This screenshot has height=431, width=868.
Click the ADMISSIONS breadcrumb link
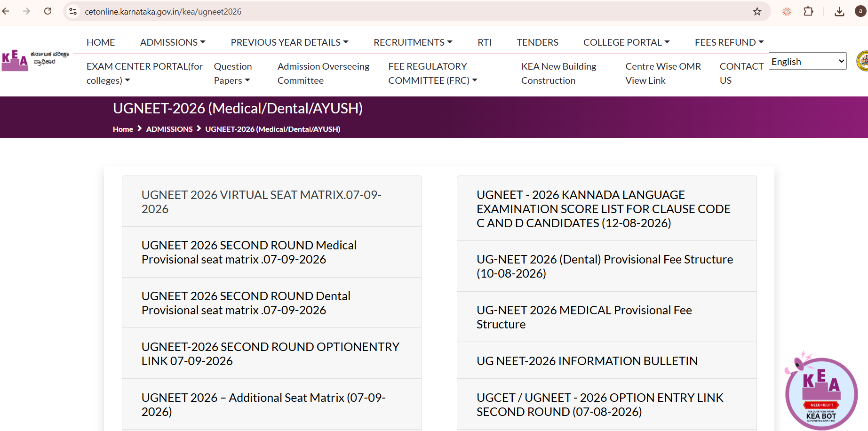tap(169, 129)
